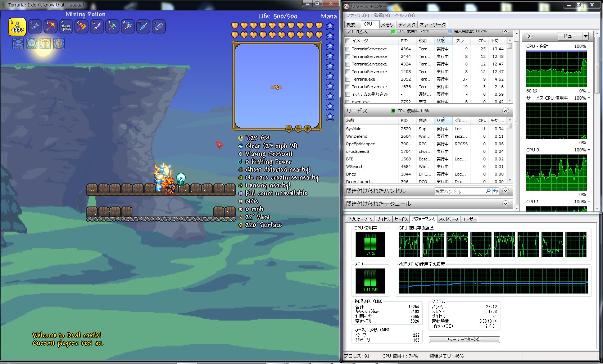Check the select-all box in the イメージ header
Screen dimensions: 603x364
tap(348, 41)
